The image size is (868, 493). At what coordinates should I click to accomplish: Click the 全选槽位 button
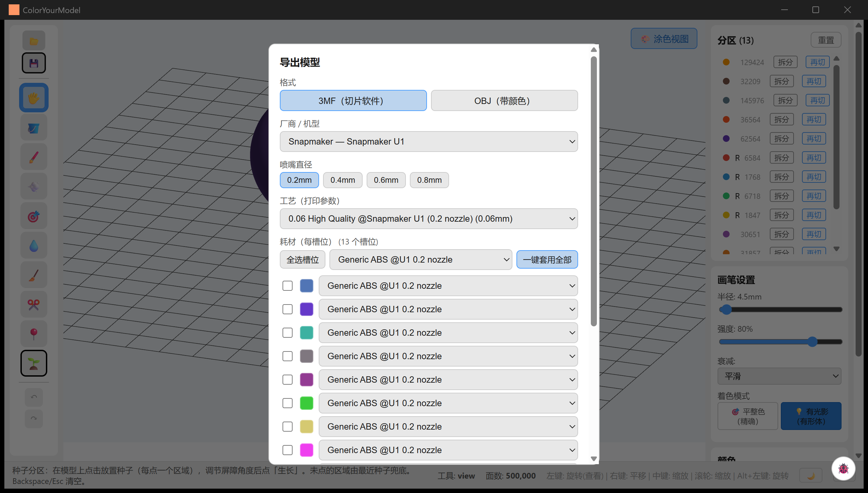pos(303,260)
